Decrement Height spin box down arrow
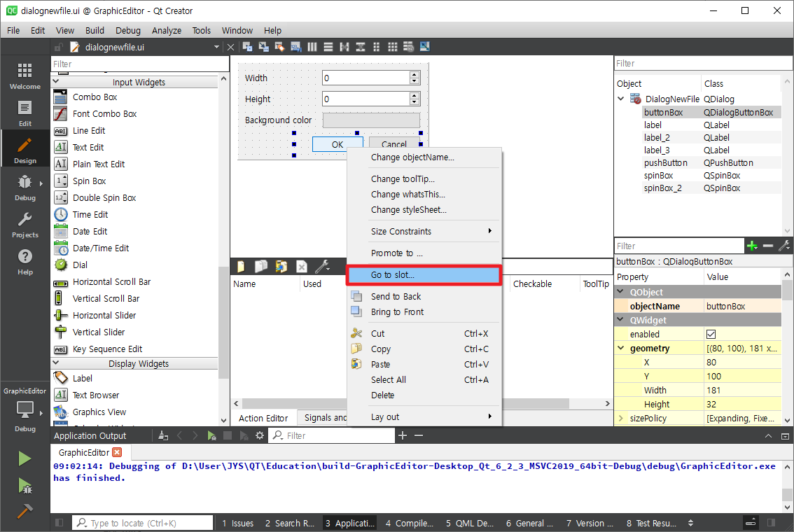This screenshot has width=794, height=532. click(x=415, y=101)
